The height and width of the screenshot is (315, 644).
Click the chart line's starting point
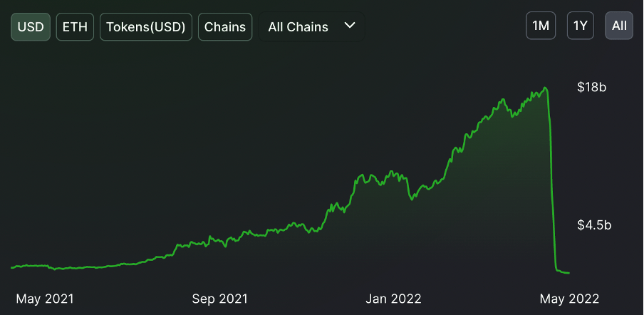[x=11, y=268]
